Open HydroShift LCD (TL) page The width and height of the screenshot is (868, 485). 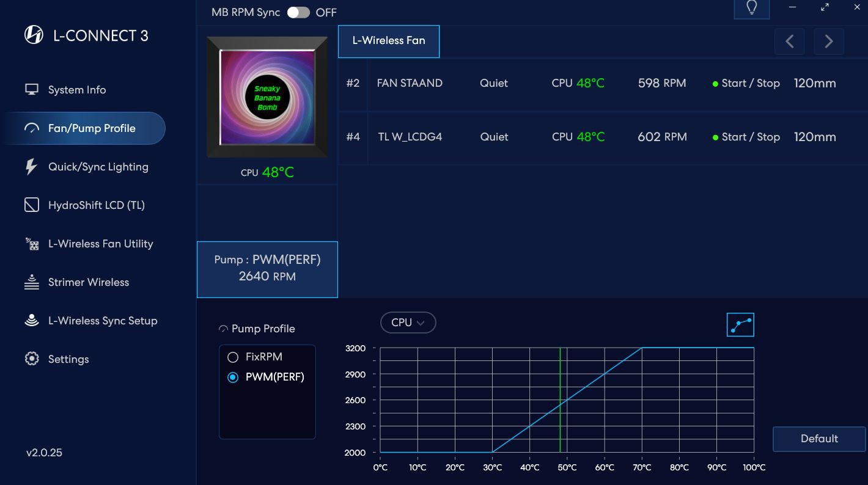tap(84, 205)
